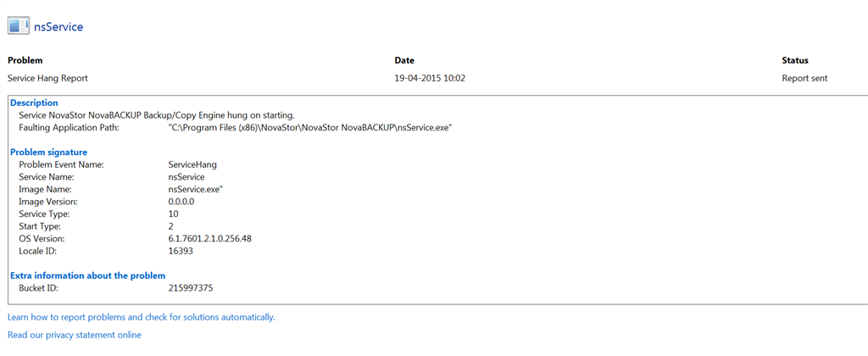
Task: Select the line about NovaBACKUP engine hanging on start
Action: coord(157,116)
